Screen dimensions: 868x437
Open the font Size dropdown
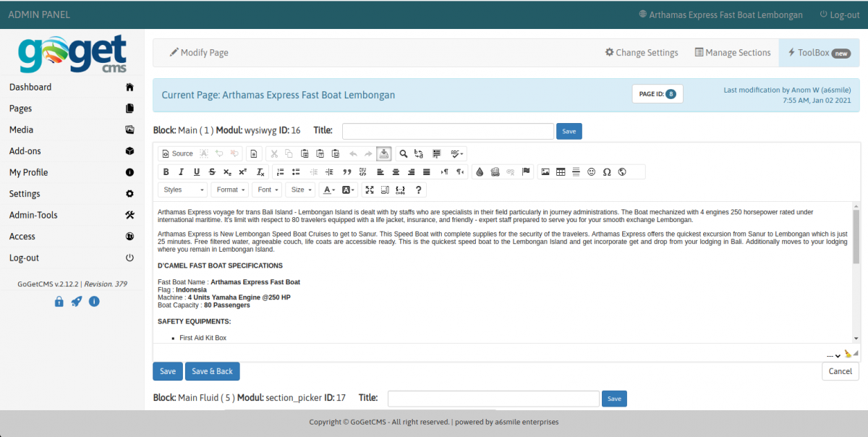point(301,190)
